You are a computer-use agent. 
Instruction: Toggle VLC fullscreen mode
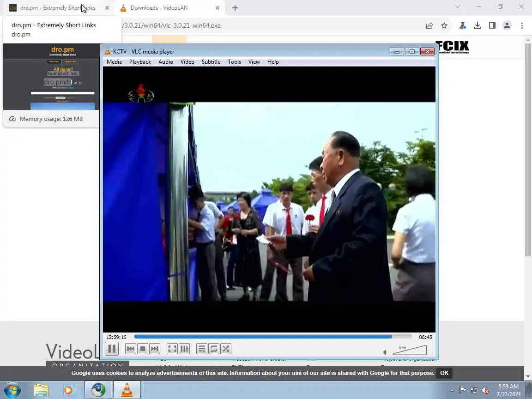172,349
